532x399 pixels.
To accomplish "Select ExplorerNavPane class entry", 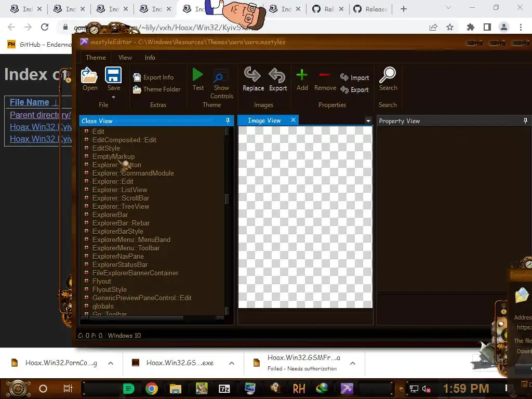I will tap(118, 256).
